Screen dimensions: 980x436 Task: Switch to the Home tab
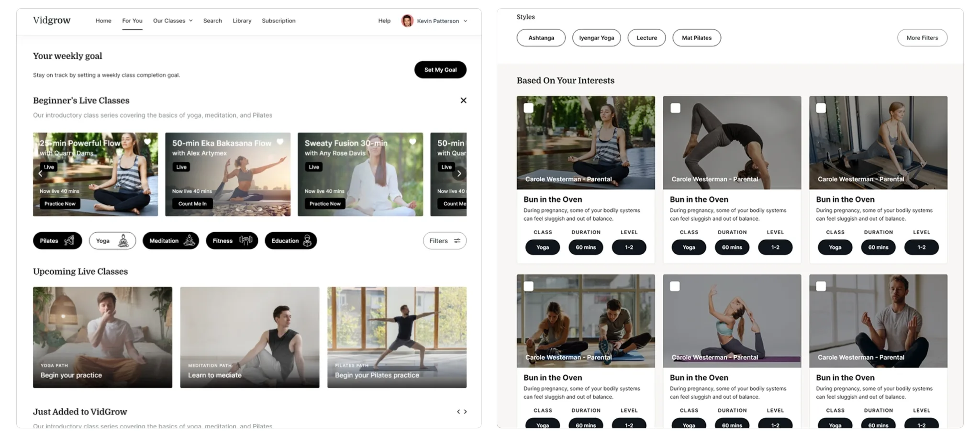click(x=103, y=21)
